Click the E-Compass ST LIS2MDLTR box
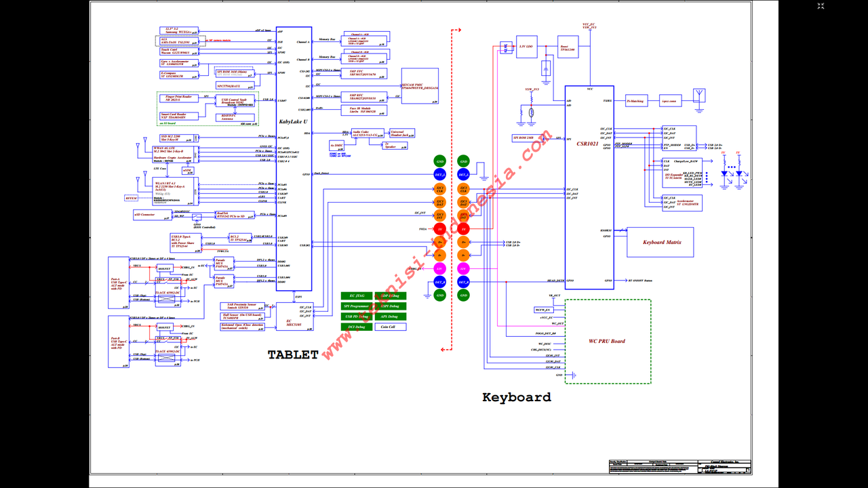 179,75
